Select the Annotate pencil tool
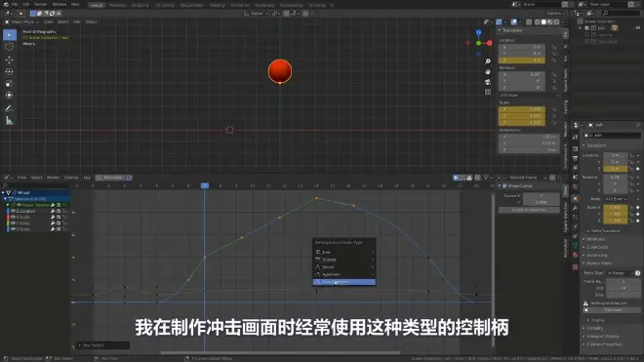The height and width of the screenshot is (362, 644). pyautogui.click(x=9, y=109)
